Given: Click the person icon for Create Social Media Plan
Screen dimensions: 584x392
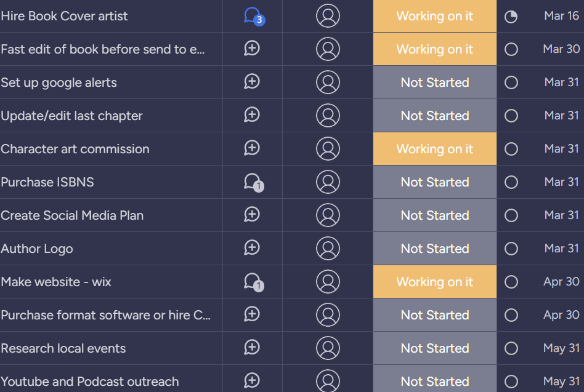Looking at the screenshot, I should tap(328, 215).
